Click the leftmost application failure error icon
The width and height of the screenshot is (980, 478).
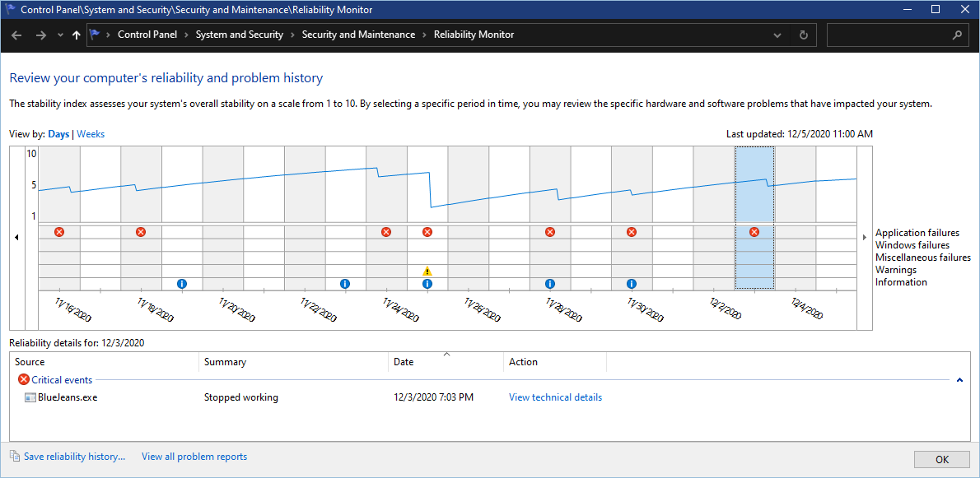coord(59,232)
